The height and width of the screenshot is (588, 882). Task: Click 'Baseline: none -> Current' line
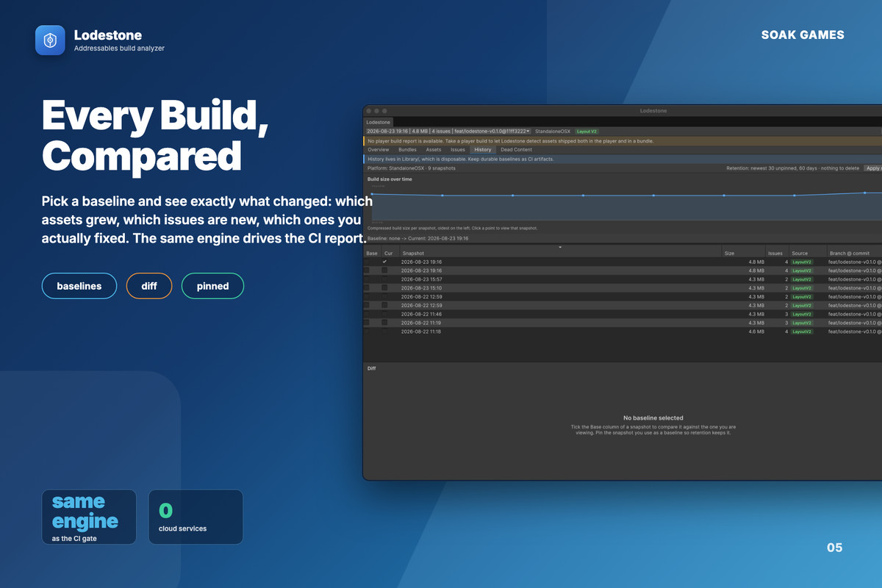(x=417, y=238)
